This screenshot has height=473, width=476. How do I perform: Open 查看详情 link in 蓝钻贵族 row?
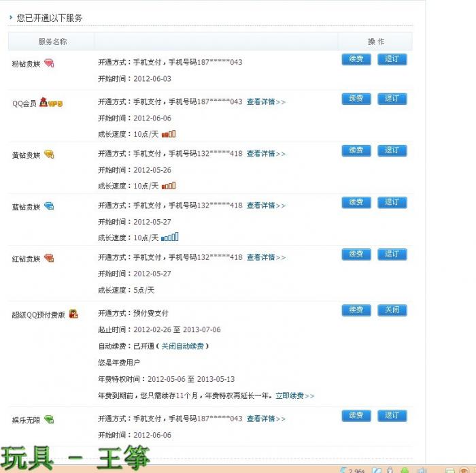click(266, 206)
